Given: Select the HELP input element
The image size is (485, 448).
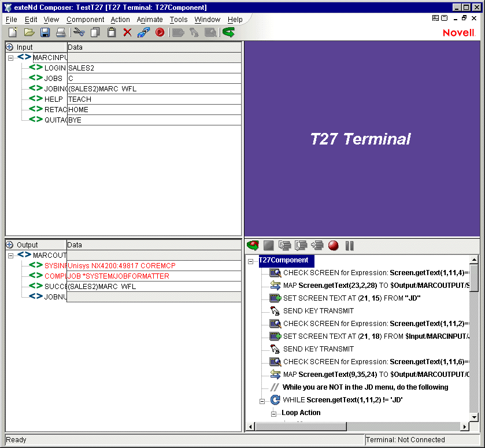Looking at the screenshot, I should pos(54,99).
